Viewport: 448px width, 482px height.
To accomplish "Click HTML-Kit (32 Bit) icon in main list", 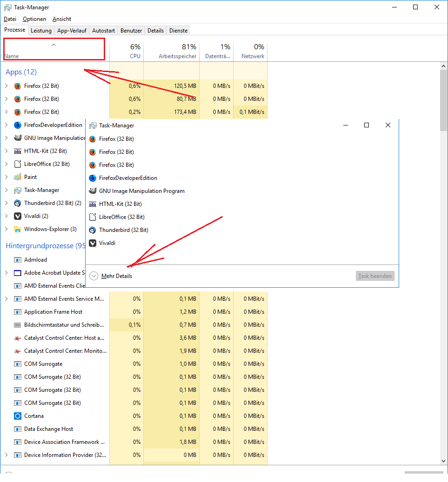I will [x=18, y=151].
